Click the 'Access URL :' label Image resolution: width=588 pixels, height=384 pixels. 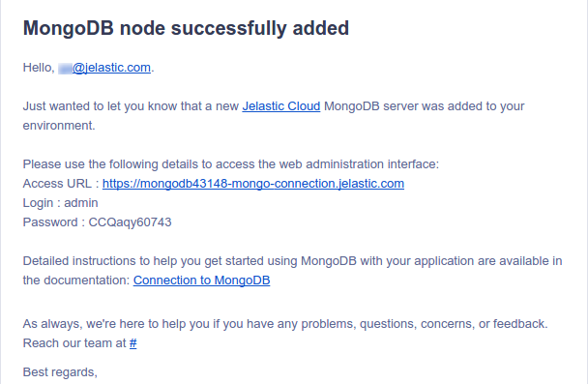61,184
